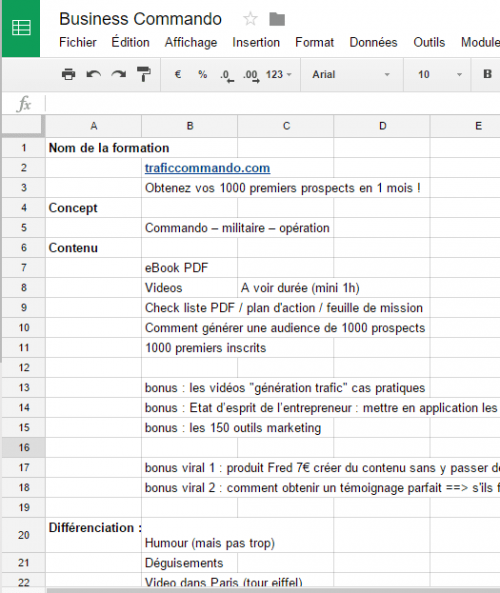Image resolution: width=500 pixels, height=593 pixels.
Task: Open the font size 10 dropdown
Action: pyautogui.click(x=439, y=74)
